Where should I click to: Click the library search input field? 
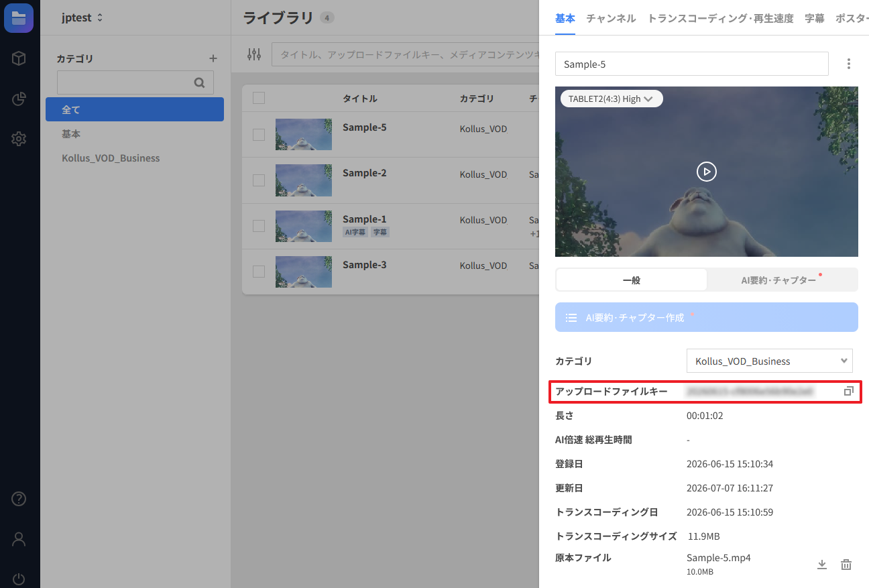click(405, 54)
